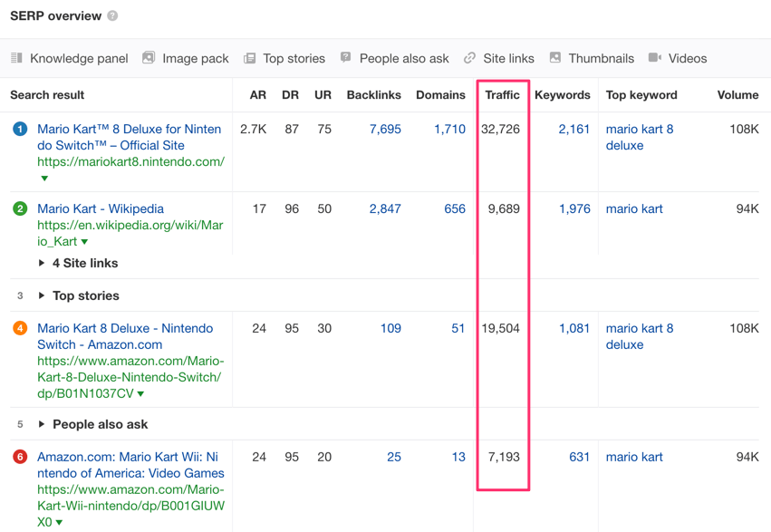Open the Mario Kart - Wikipedia result

[101, 209]
